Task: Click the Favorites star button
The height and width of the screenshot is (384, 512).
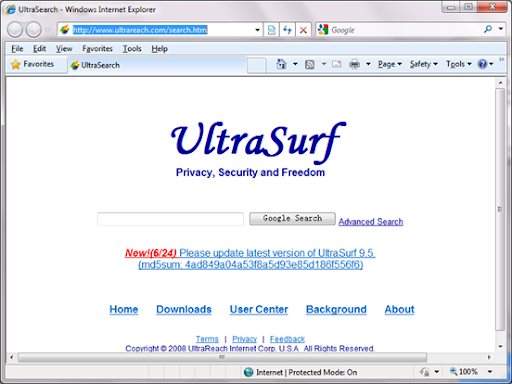Action: coord(32,64)
